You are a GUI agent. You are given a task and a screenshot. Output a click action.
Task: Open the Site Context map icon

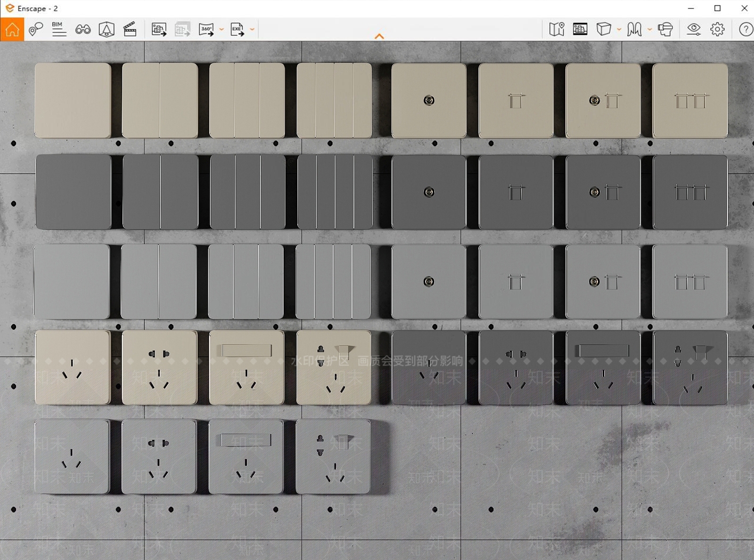(x=107, y=29)
